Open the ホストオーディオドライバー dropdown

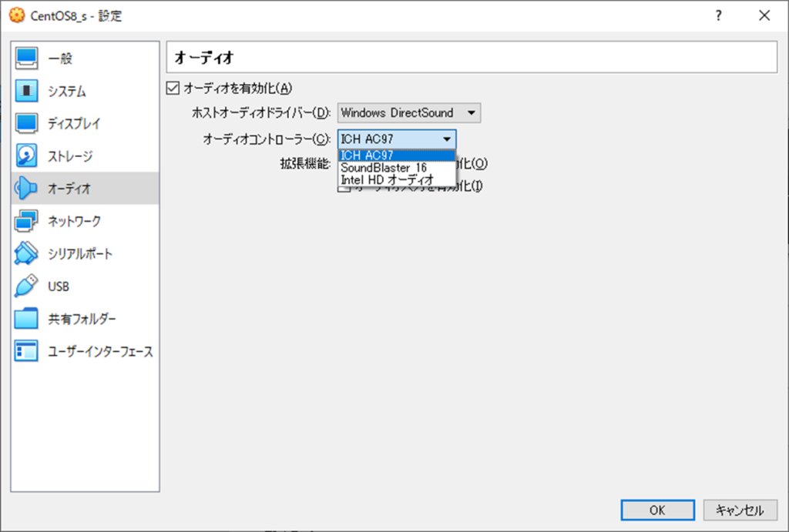409,112
